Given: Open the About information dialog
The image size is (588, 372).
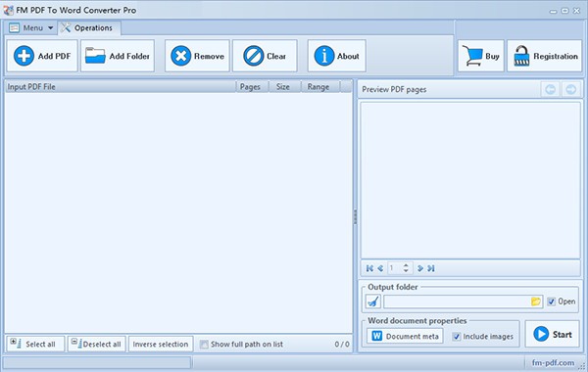Looking at the screenshot, I should tap(337, 56).
